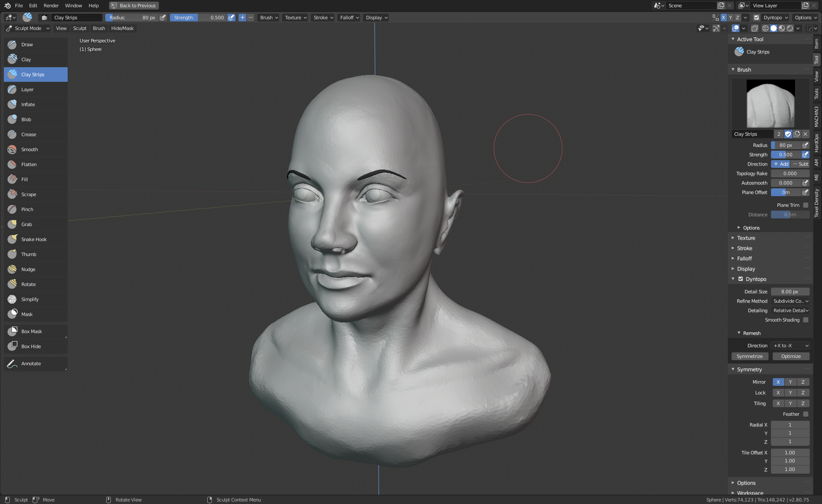
Task: Select the Snake Hook brush
Action: (x=34, y=239)
